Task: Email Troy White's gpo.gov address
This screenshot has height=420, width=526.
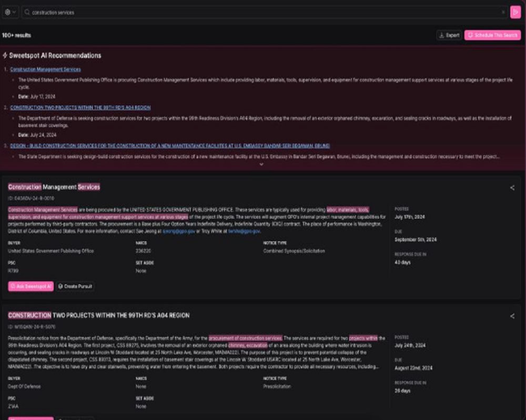Action: (x=244, y=231)
